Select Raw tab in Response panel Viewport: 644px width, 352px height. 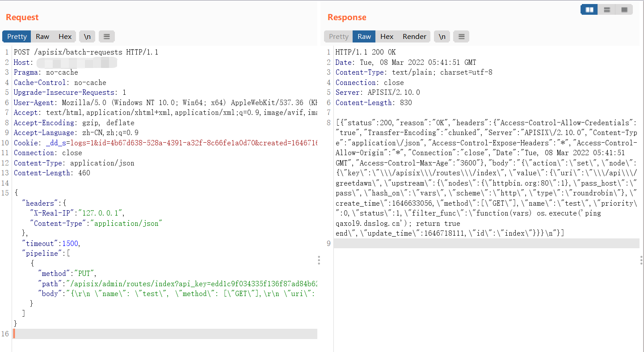coord(364,37)
